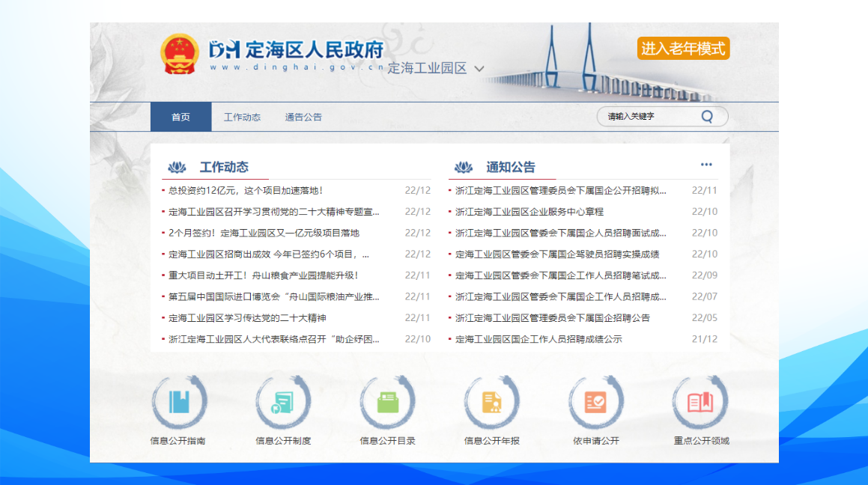
Task: Click the 通知公告 section heading
Action: pos(511,167)
